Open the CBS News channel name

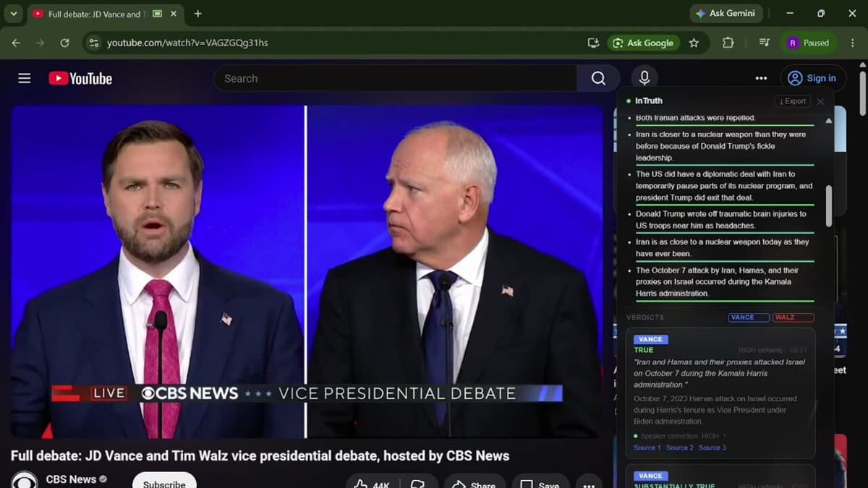pyautogui.click(x=71, y=479)
